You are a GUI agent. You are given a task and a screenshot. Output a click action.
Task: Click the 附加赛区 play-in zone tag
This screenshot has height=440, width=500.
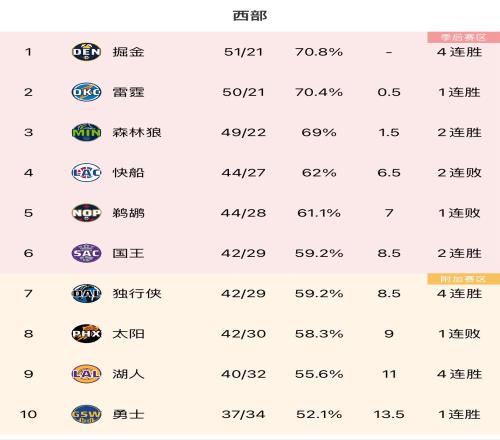tap(464, 279)
